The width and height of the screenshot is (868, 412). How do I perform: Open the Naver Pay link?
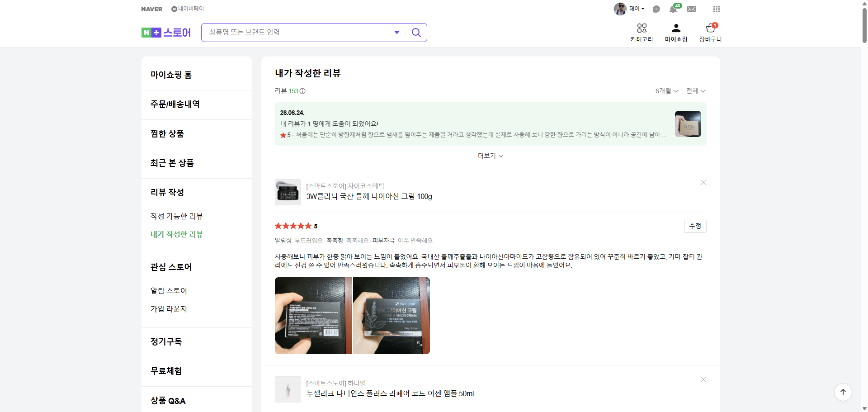tap(188, 9)
